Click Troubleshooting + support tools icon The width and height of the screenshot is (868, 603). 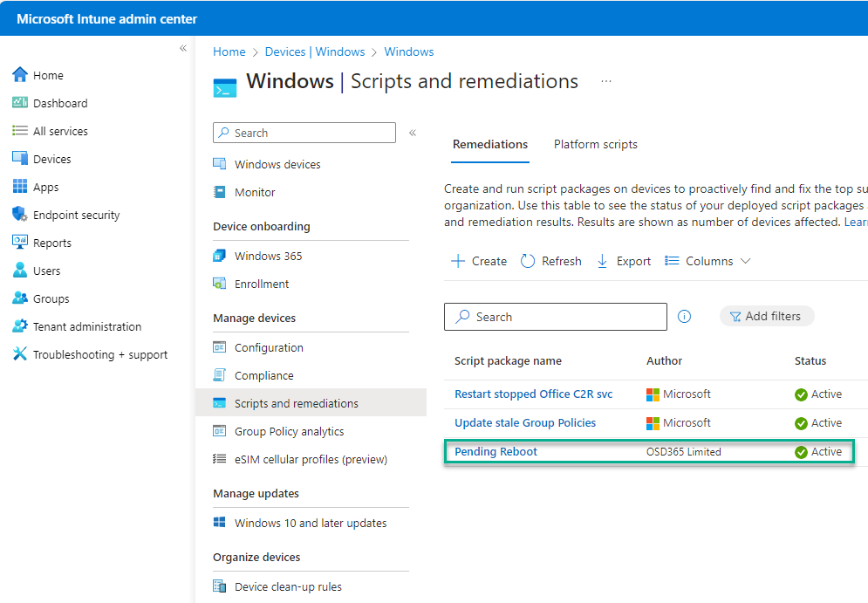[x=20, y=353]
